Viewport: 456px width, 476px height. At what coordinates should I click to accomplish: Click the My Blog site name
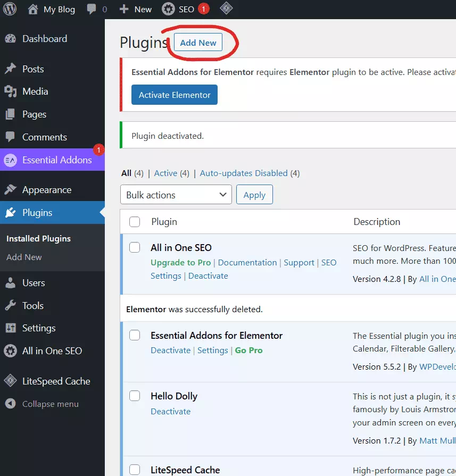pyautogui.click(x=59, y=10)
